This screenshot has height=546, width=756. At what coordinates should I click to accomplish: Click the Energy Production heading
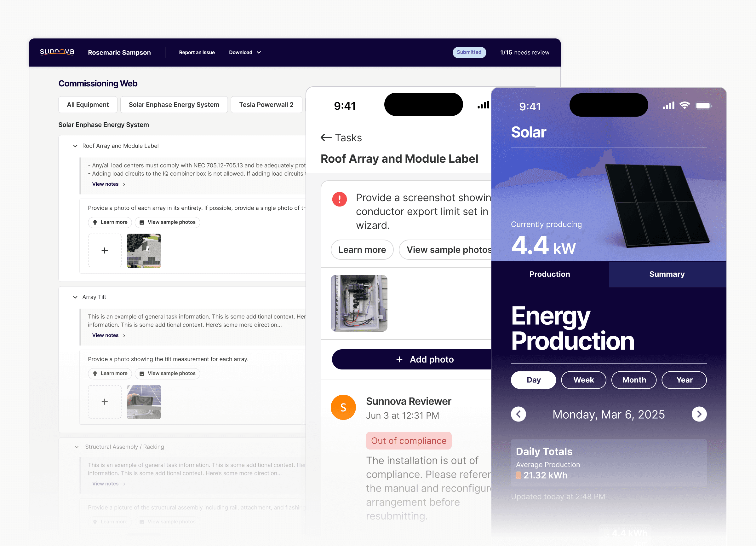(573, 328)
